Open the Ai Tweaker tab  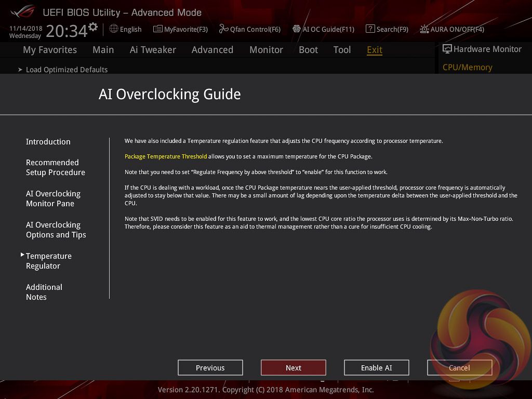pos(153,50)
